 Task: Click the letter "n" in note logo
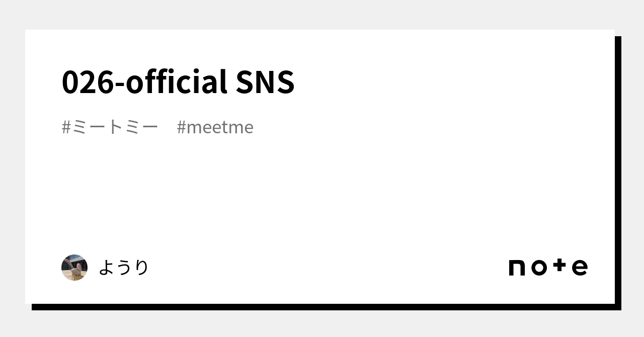click(517, 268)
